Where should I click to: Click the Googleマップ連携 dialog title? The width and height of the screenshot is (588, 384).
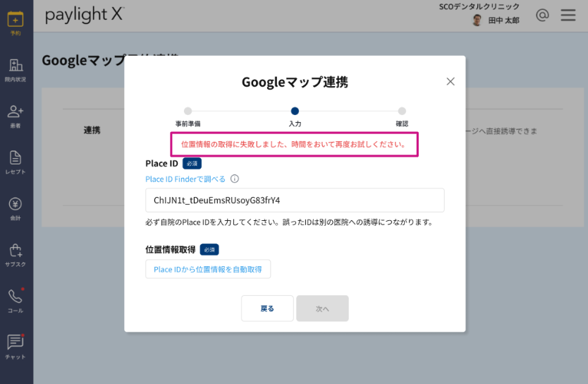295,82
